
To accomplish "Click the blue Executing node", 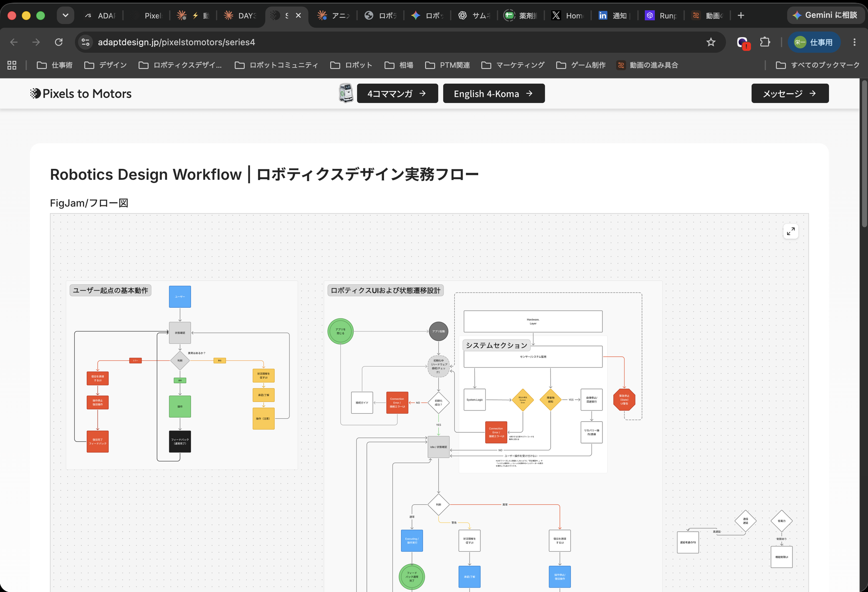I will (x=412, y=541).
